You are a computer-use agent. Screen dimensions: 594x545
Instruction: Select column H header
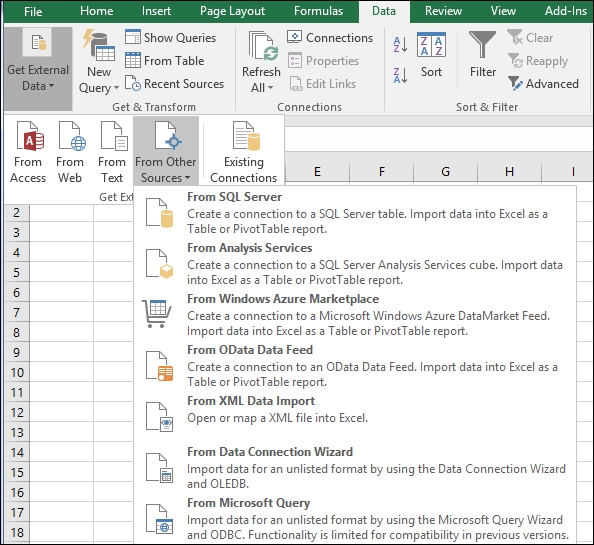pos(510,172)
